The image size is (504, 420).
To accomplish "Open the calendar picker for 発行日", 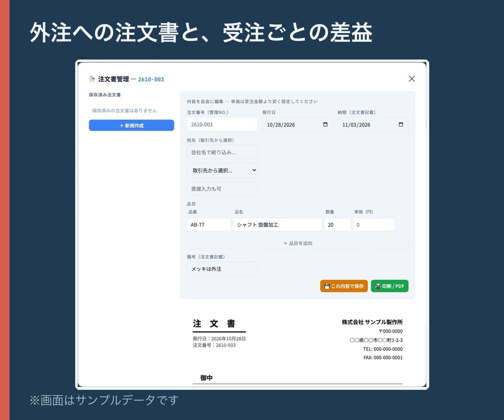I will [x=326, y=124].
